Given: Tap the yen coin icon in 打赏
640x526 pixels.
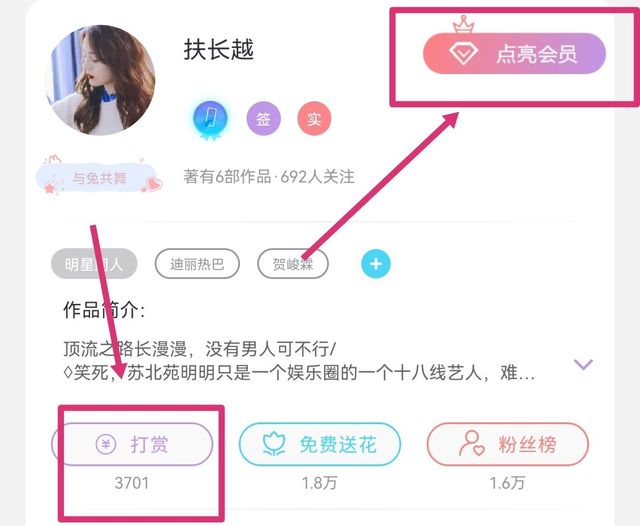Looking at the screenshot, I should (x=106, y=444).
